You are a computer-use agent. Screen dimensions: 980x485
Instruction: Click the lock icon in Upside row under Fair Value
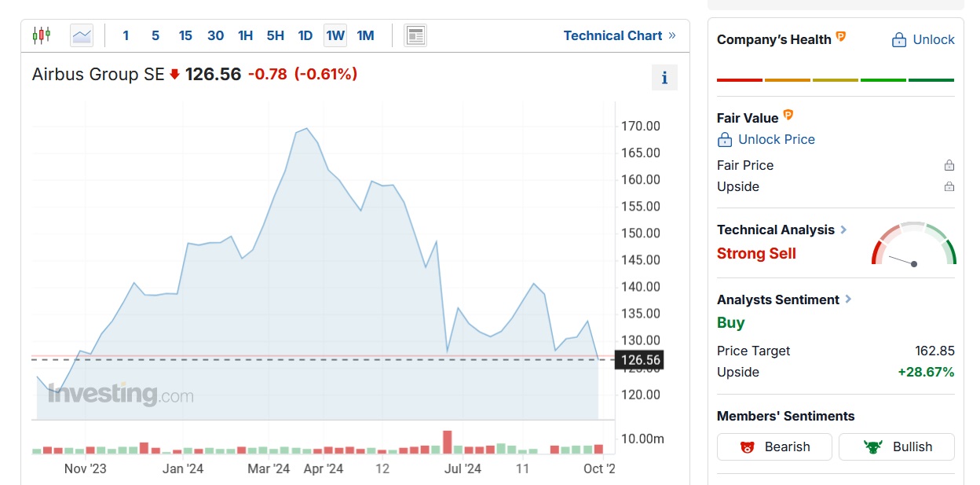coord(949,186)
